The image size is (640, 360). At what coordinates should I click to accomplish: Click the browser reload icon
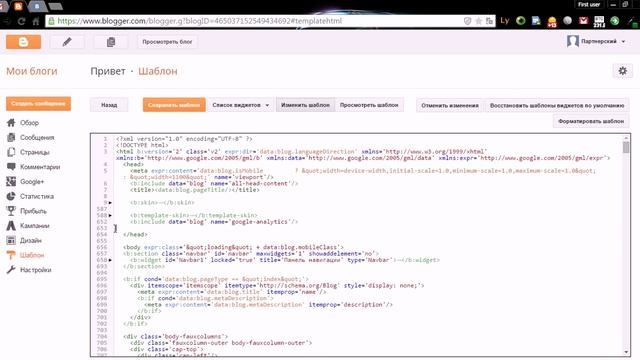point(21,21)
